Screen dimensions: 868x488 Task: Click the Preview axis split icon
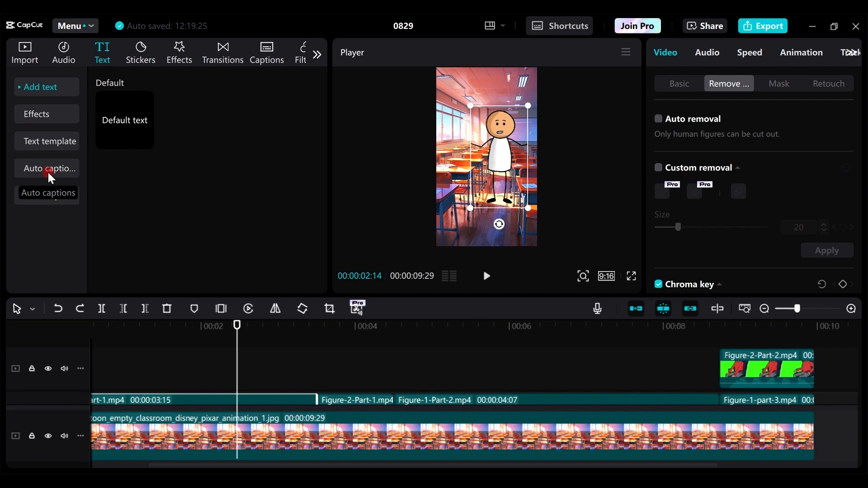pos(717,309)
